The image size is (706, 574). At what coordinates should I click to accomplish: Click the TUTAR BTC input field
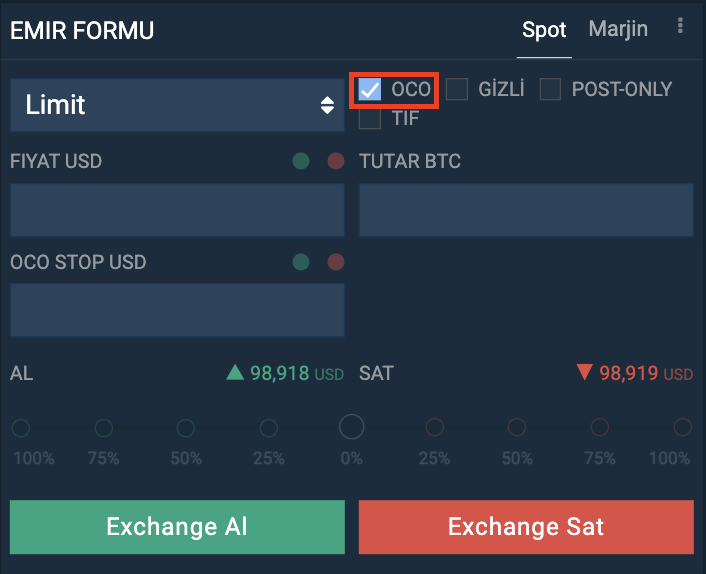[526, 210]
